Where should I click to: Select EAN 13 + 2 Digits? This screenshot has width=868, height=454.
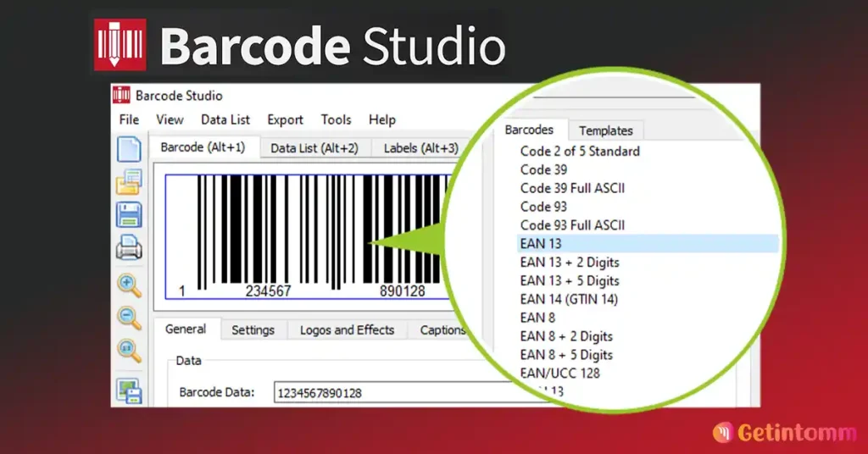pos(570,262)
